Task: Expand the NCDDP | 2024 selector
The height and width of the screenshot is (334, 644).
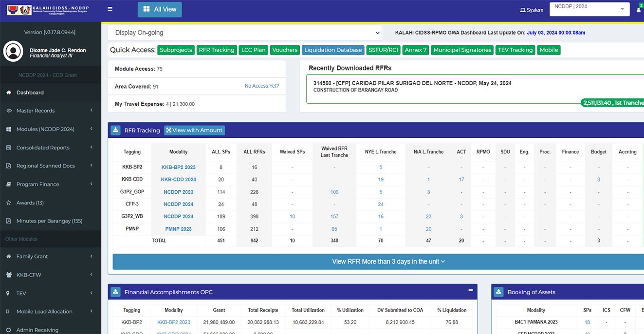Action: (x=589, y=8)
